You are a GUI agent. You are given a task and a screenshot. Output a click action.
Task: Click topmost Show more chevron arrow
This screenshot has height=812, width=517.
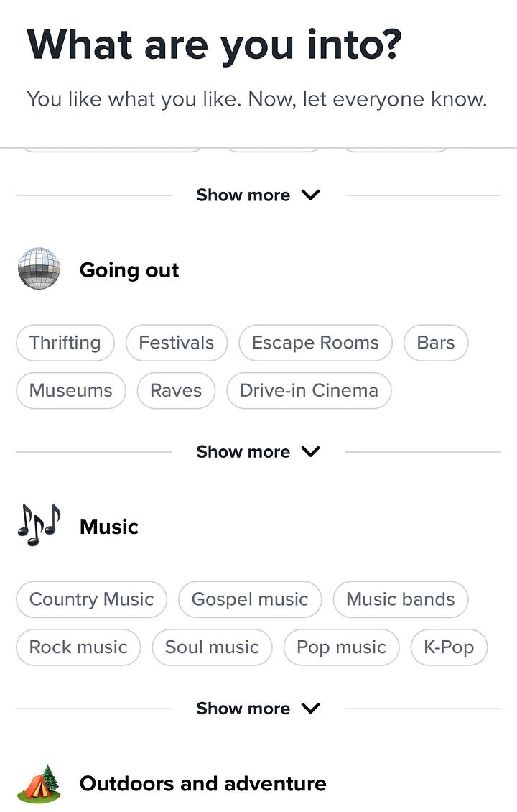click(x=310, y=195)
